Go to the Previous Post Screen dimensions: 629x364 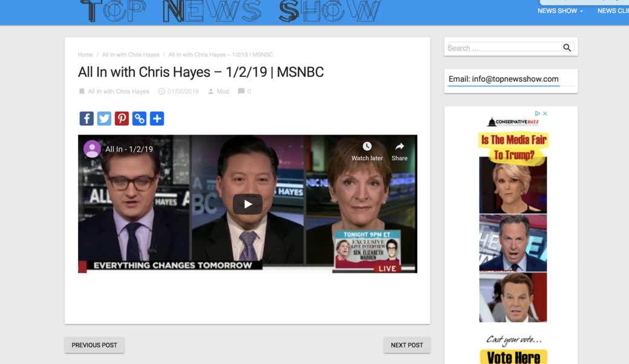[x=94, y=345]
